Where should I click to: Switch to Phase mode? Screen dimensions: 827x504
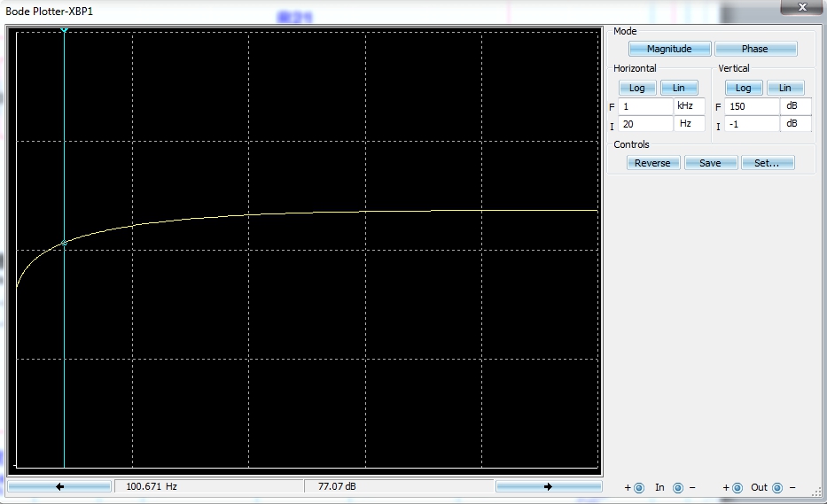coord(755,49)
